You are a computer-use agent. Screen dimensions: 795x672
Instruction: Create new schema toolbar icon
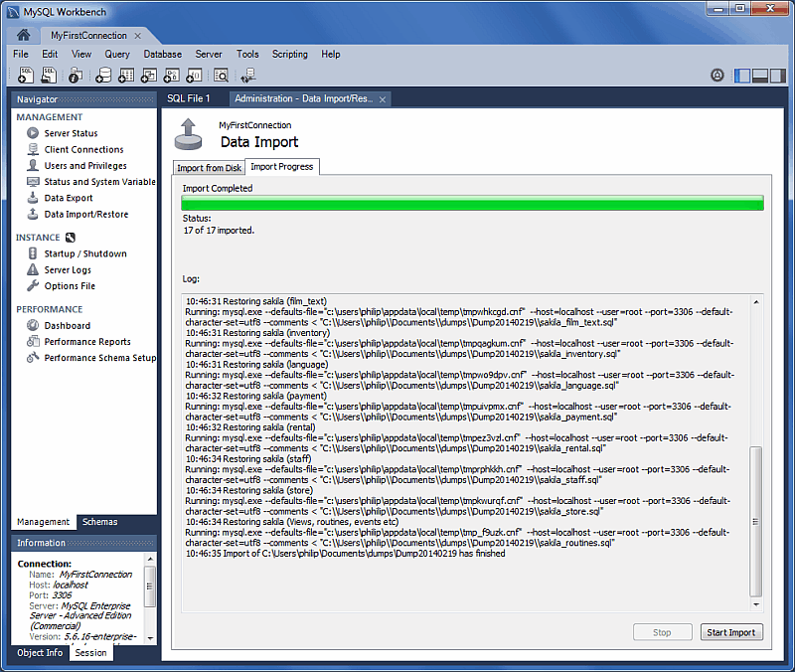(x=103, y=76)
